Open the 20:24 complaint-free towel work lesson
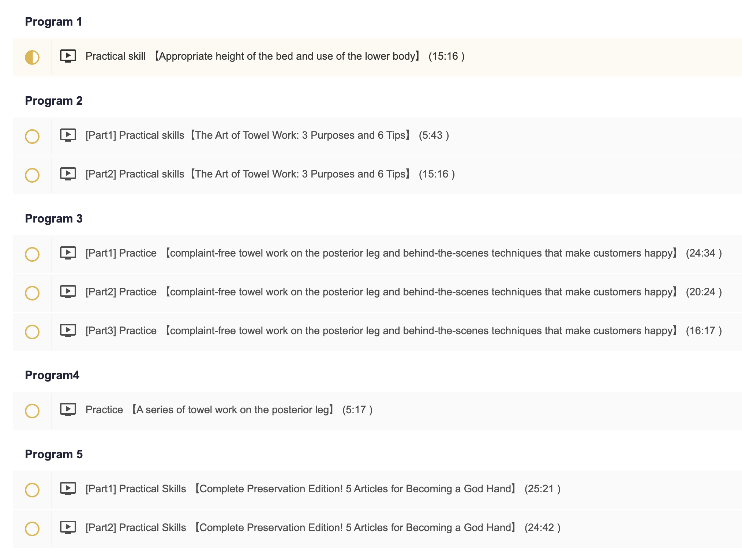Viewport: 742px width, 560px height. tap(404, 292)
